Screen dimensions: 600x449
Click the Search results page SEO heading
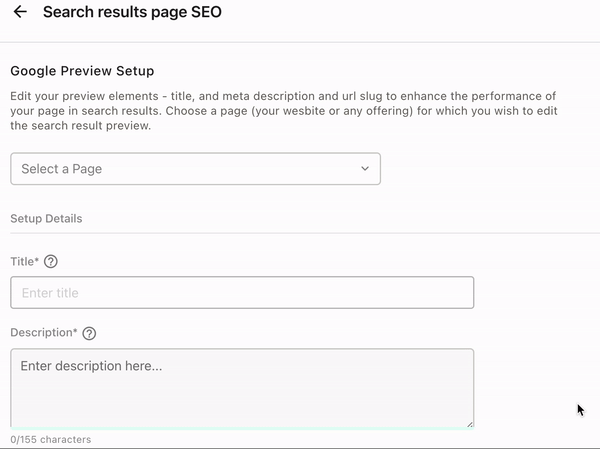click(132, 12)
